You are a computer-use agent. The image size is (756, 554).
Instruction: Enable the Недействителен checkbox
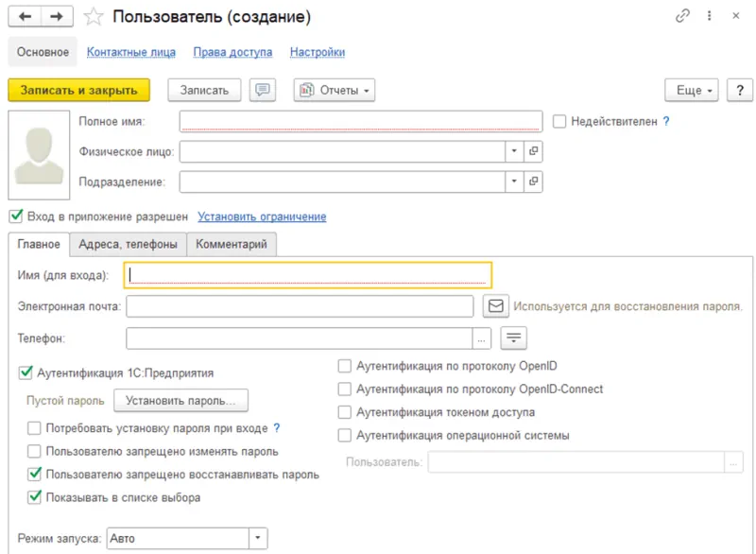tap(558, 121)
